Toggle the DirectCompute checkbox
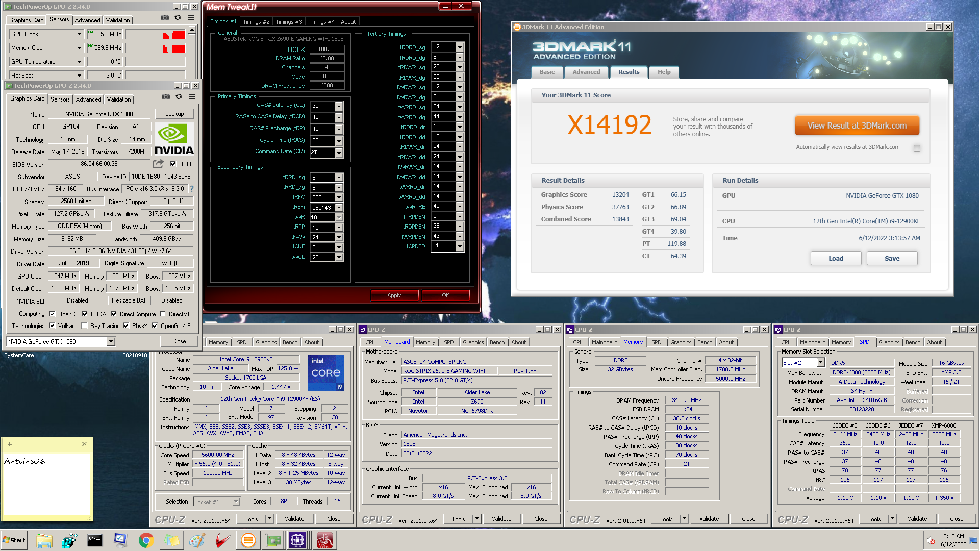 114,314
